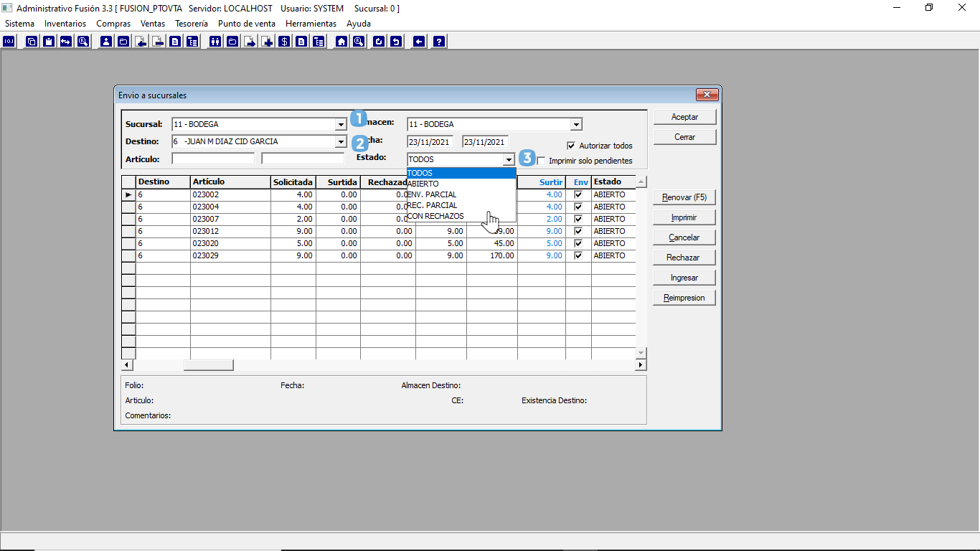Click the Ingresar button
The image size is (980, 551).
pyautogui.click(x=684, y=278)
